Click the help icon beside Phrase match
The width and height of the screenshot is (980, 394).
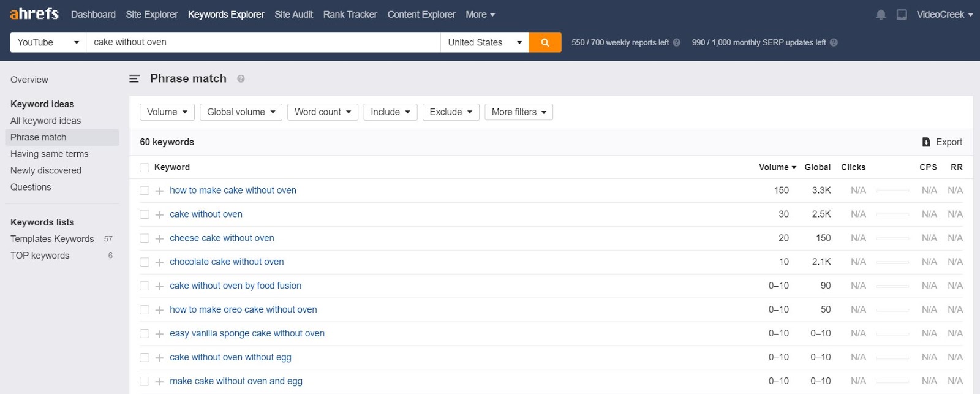[241, 79]
